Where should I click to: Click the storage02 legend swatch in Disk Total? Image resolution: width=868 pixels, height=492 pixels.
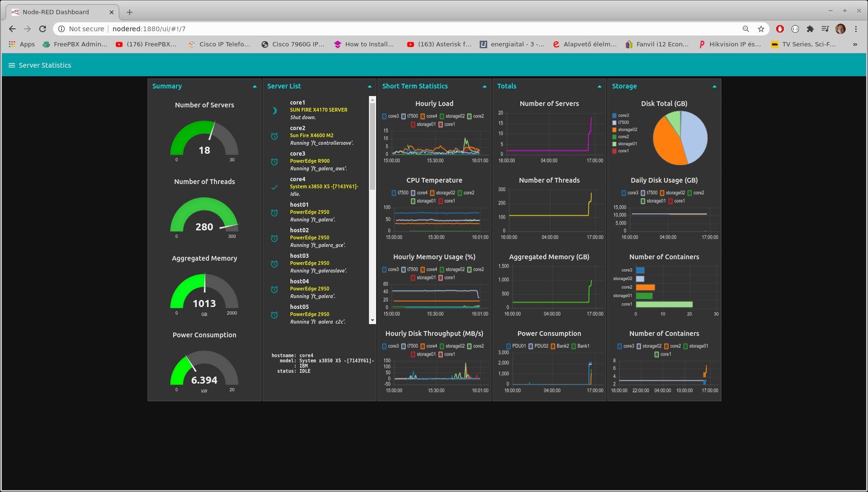coord(614,130)
